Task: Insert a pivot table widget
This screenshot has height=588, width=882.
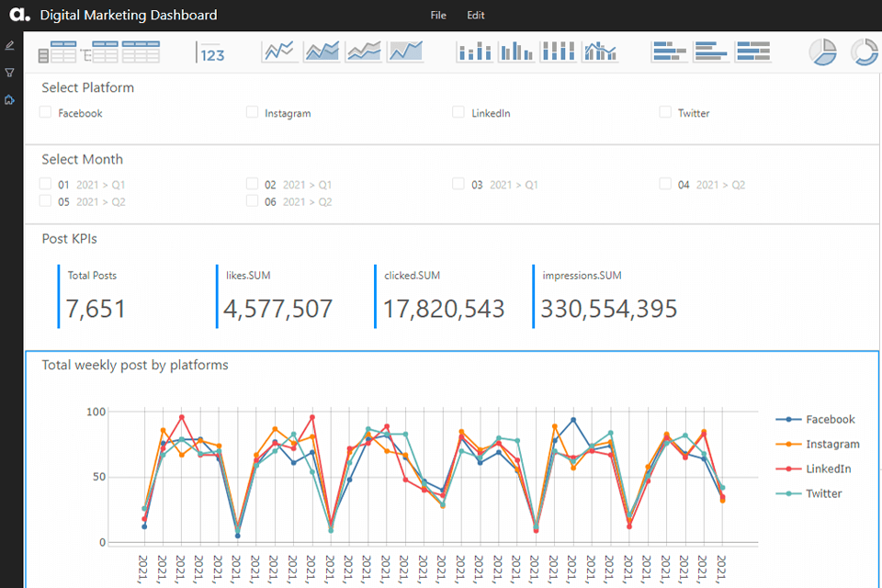Action: pyautogui.click(x=57, y=51)
